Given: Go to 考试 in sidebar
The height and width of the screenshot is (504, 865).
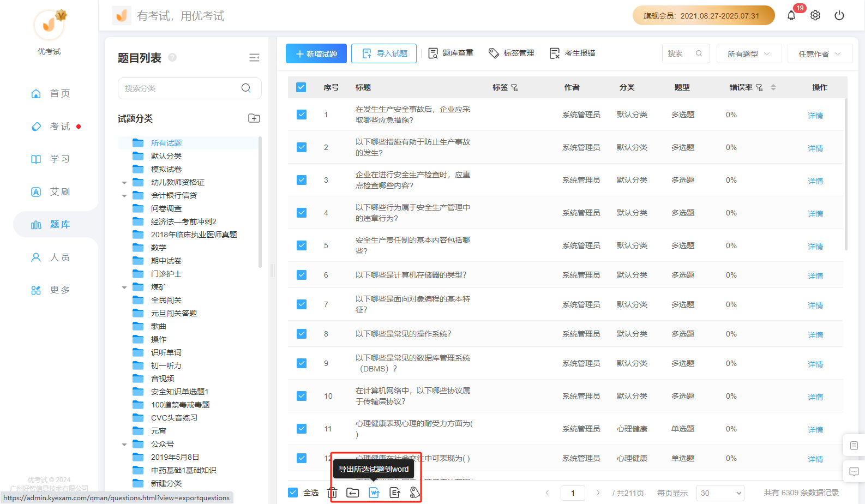Looking at the screenshot, I should tap(50, 126).
